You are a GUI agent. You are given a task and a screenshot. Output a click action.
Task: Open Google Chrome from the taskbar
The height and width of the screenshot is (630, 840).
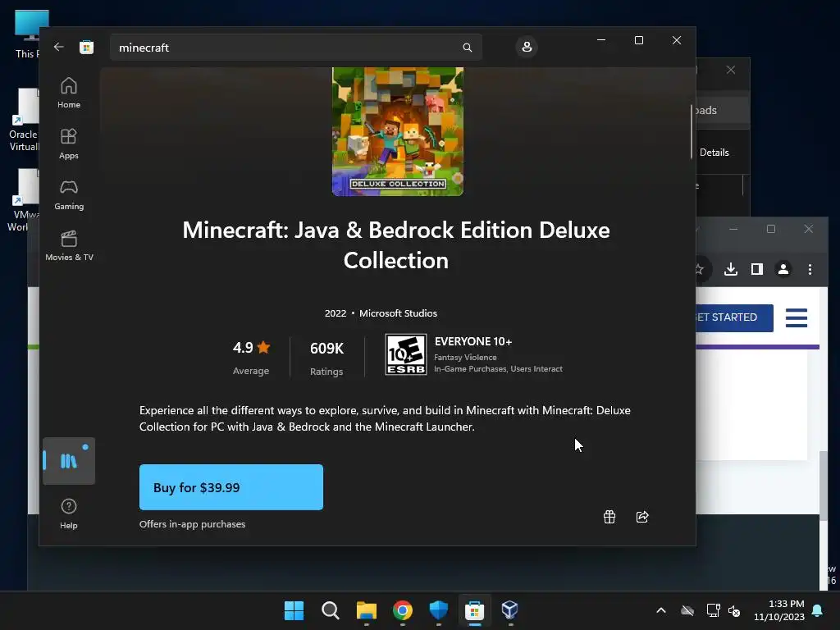pyautogui.click(x=402, y=610)
